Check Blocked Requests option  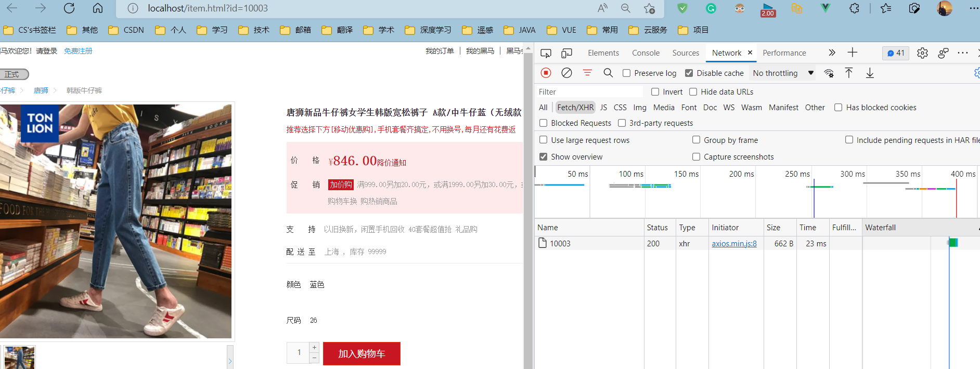[544, 123]
